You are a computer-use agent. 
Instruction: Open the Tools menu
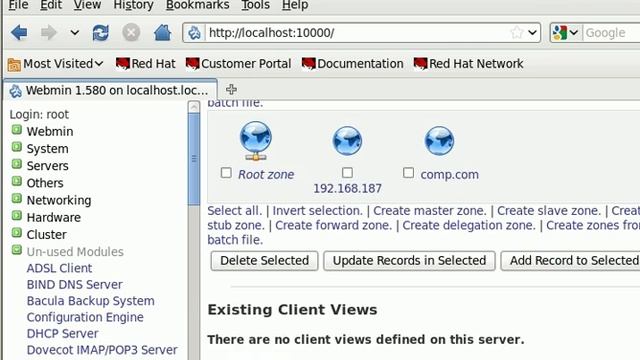[256, 5]
